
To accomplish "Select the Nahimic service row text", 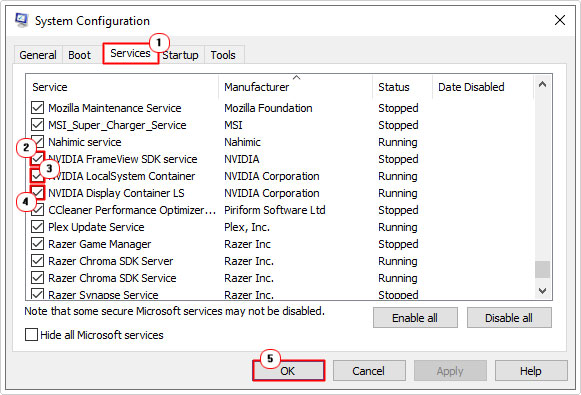I will (x=85, y=142).
